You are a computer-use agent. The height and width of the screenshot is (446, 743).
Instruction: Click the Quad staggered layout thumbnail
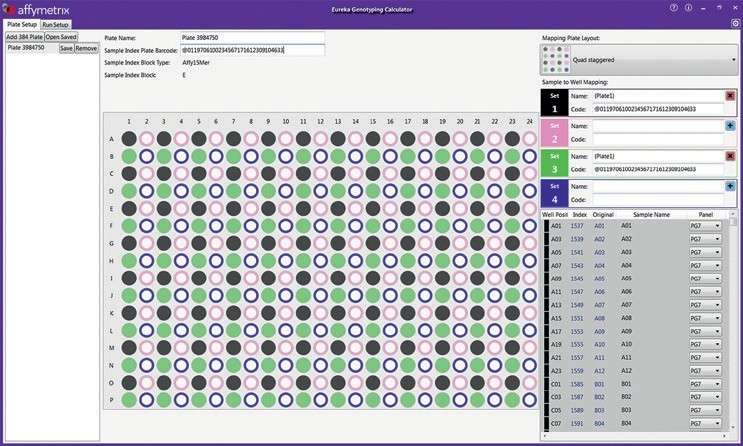point(556,60)
